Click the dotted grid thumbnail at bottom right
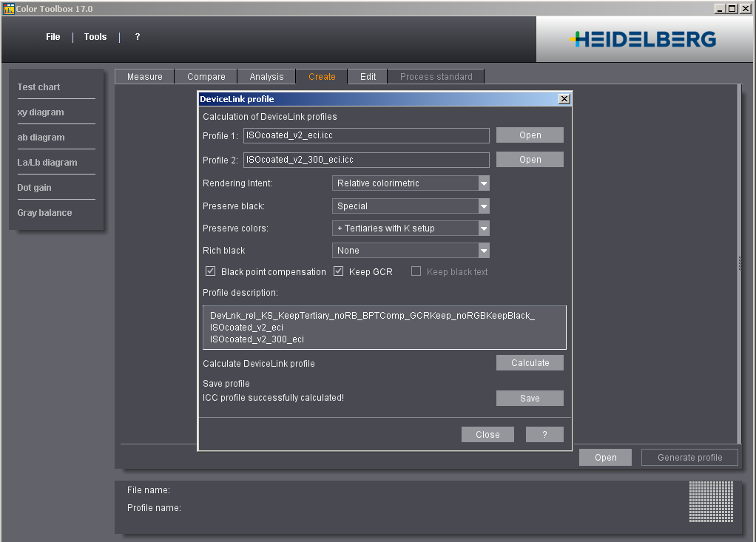Viewport: 756px width, 542px height. pyautogui.click(x=711, y=501)
